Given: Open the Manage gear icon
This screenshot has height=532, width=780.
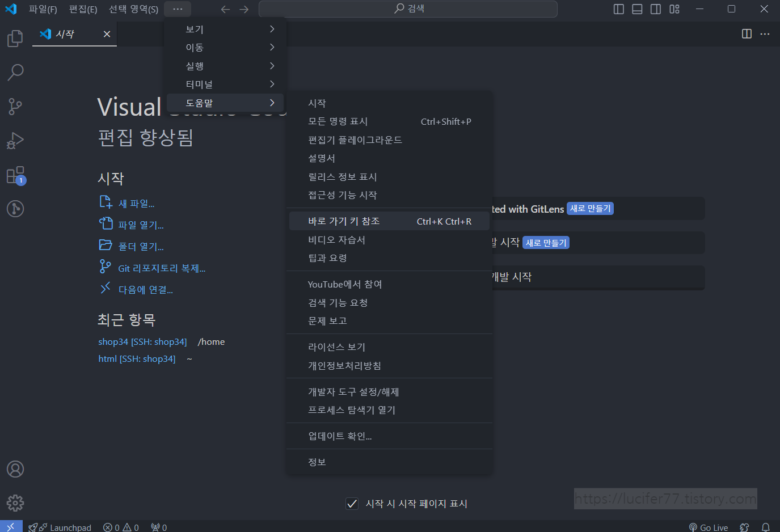Looking at the screenshot, I should tap(15, 503).
